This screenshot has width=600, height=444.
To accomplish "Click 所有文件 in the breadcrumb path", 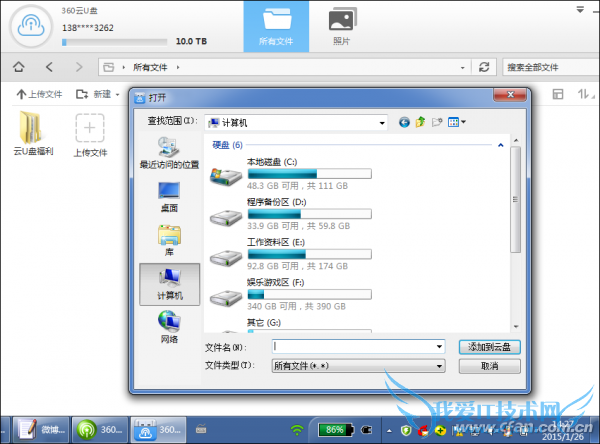I will coord(150,67).
